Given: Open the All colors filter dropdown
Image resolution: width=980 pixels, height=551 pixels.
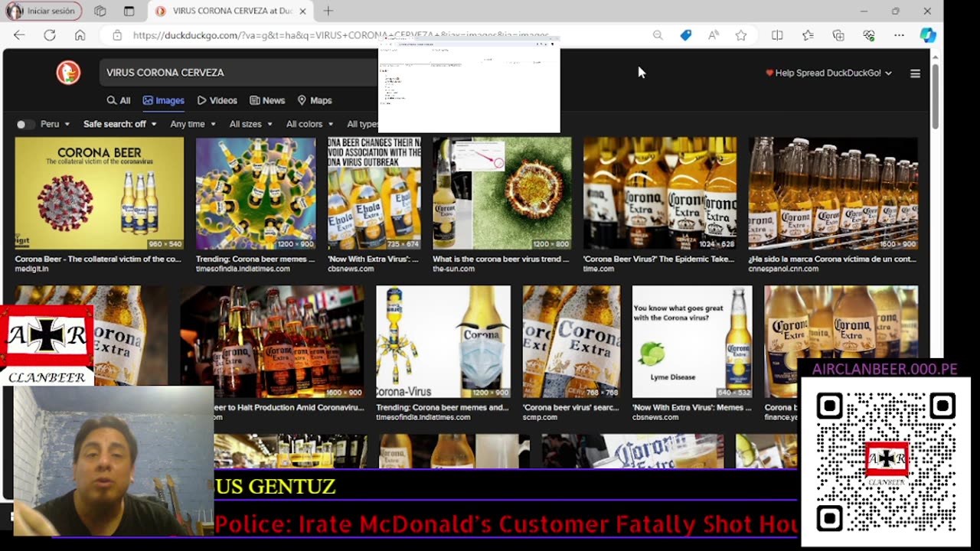Looking at the screenshot, I should [x=309, y=124].
